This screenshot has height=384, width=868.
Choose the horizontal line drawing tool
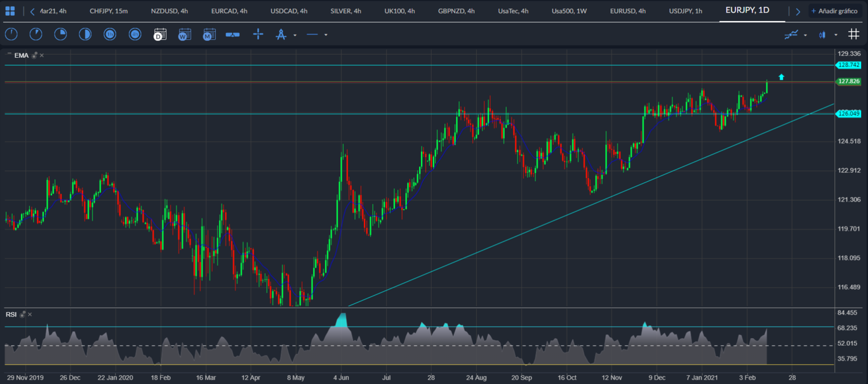coord(312,34)
